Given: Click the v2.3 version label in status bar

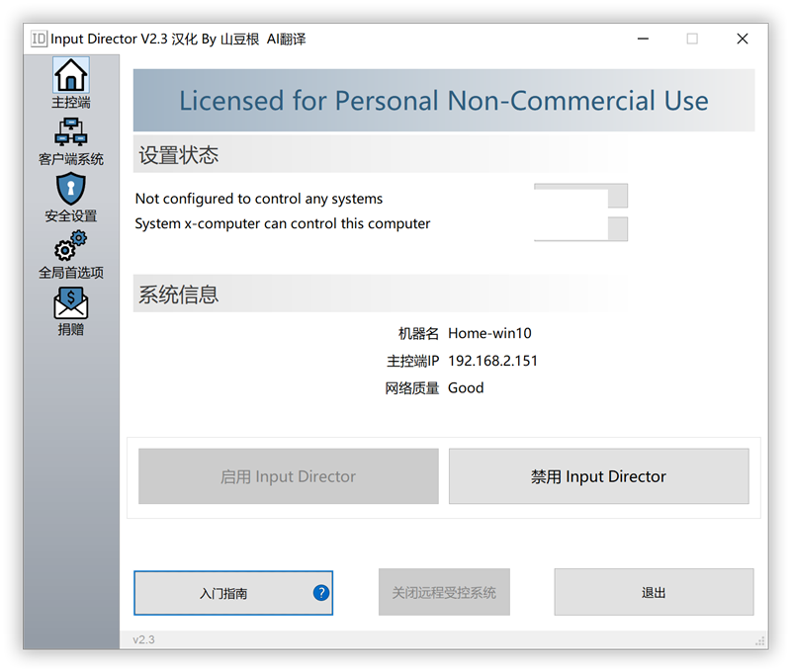Looking at the screenshot, I should click(143, 639).
